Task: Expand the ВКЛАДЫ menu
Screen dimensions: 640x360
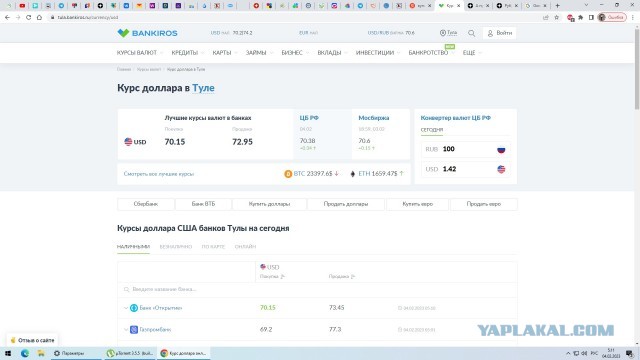Action: click(x=332, y=53)
